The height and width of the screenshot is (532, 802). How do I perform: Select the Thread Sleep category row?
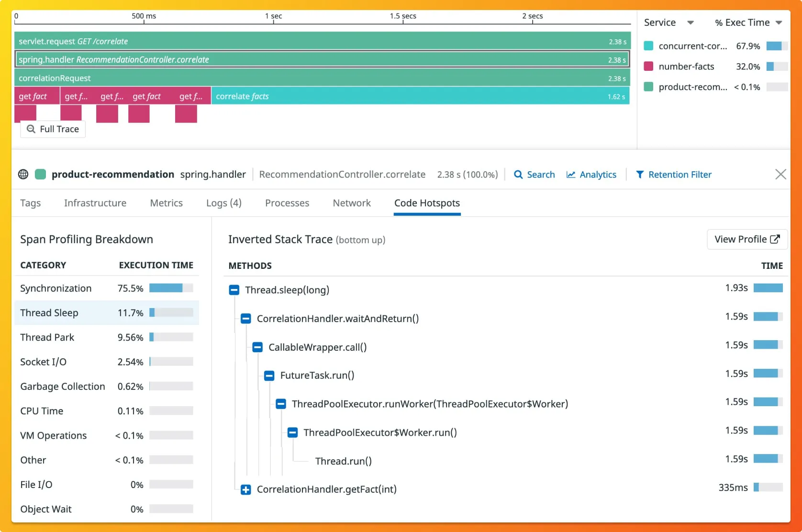point(106,313)
